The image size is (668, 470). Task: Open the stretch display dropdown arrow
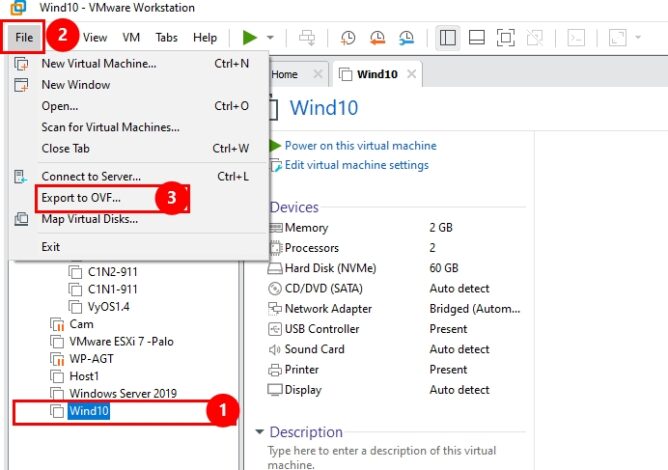638,37
